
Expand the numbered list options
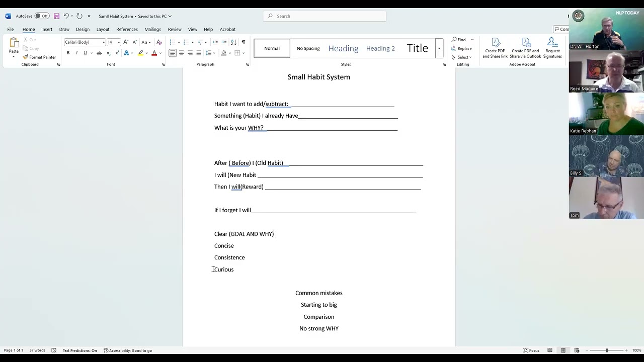pyautogui.click(x=192, y=42)
